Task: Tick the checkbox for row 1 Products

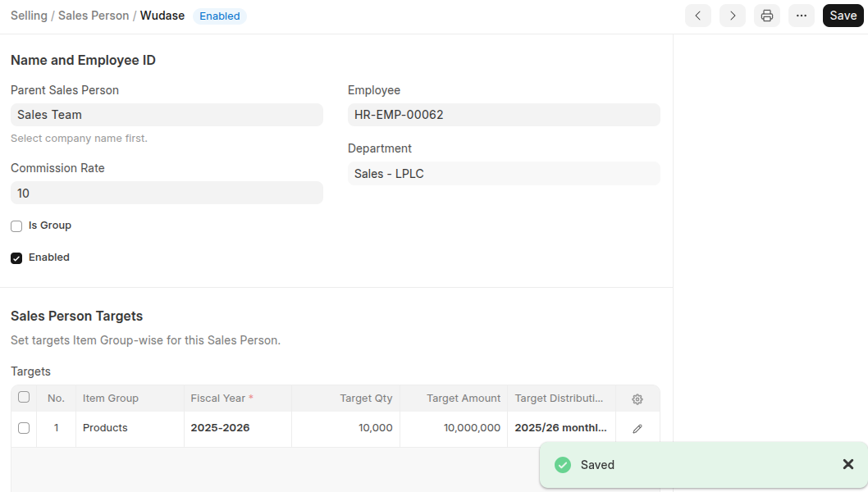Action: (x=24, y=428)
